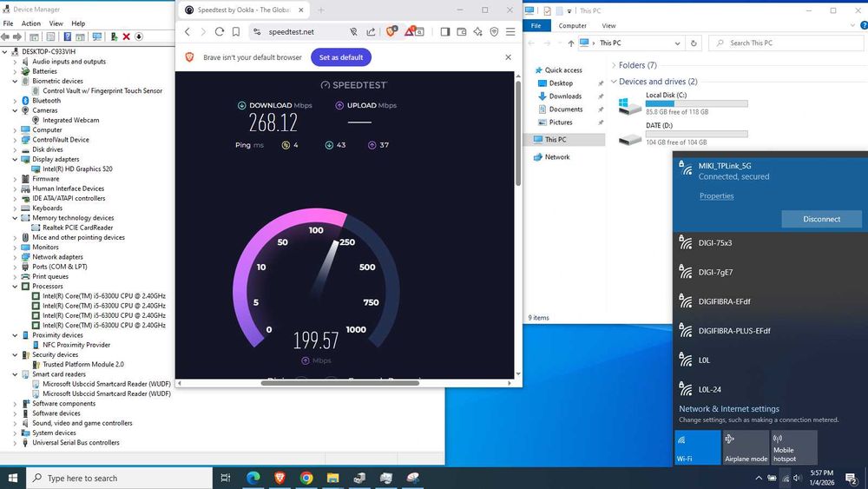Go back in Brave browser
Image resolution: width=868 pixels, height=489 pixels.
coord(187,32)
